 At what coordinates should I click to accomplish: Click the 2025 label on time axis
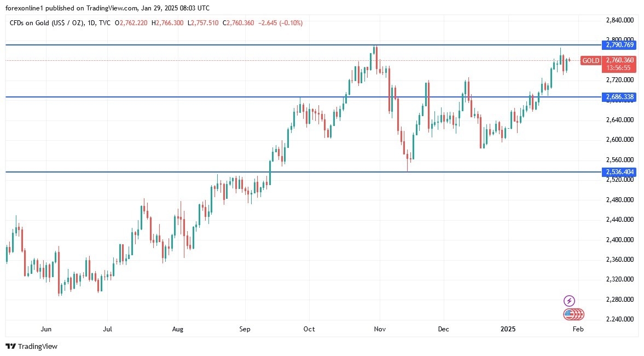[x=508, y=329]
